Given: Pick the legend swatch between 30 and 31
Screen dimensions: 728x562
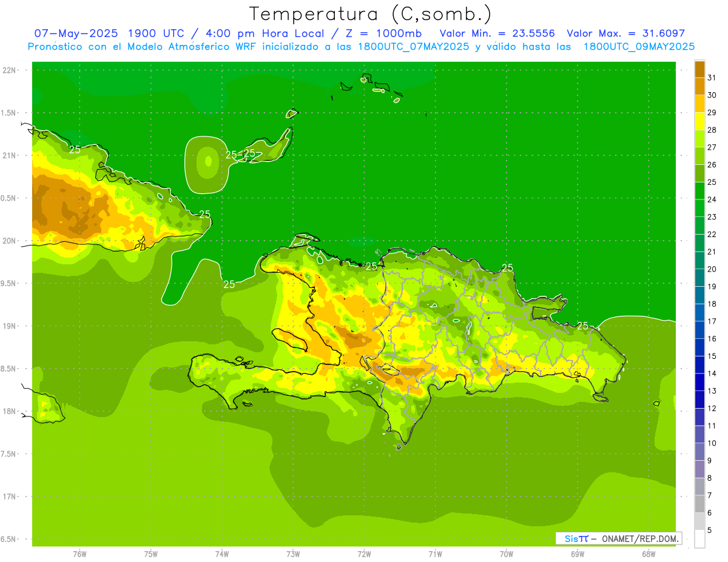Looking at the screenshot, I should point(699,86).
